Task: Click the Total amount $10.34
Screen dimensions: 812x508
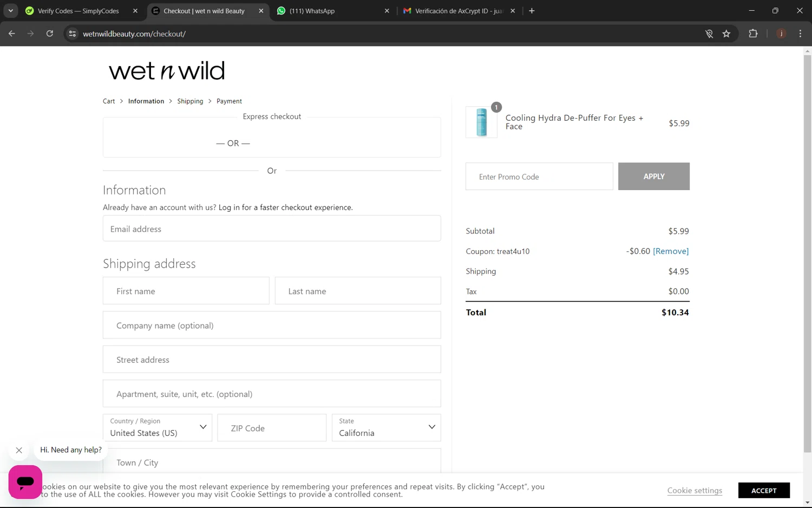Action: [675, 312]
